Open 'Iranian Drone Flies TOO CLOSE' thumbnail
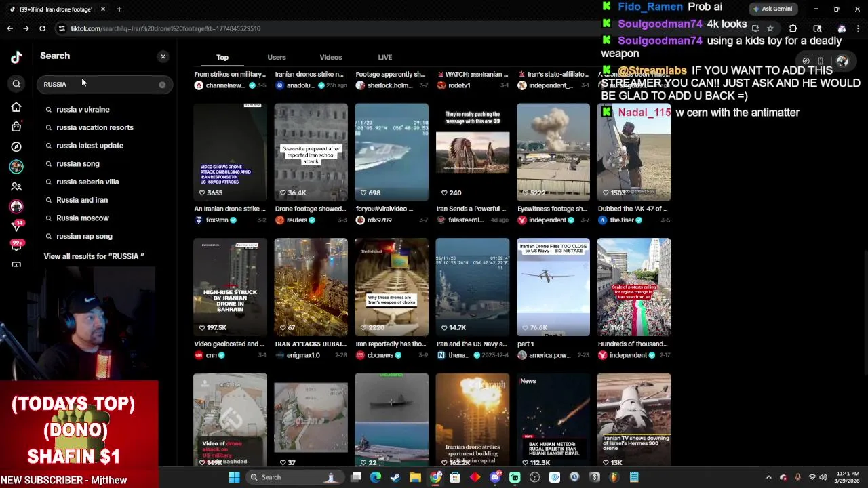 tap(553, 287)
